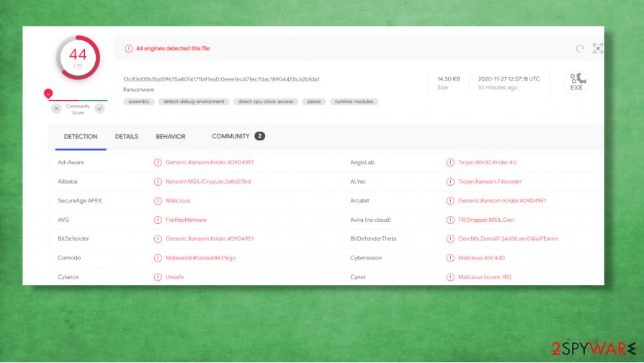Click the alert icon for AVG result
The image size is (644, 363).
point(158,220)
